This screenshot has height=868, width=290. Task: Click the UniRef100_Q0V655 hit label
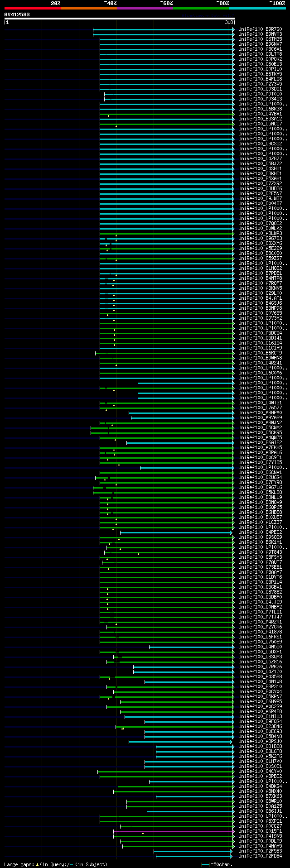(x=260, y=313)
